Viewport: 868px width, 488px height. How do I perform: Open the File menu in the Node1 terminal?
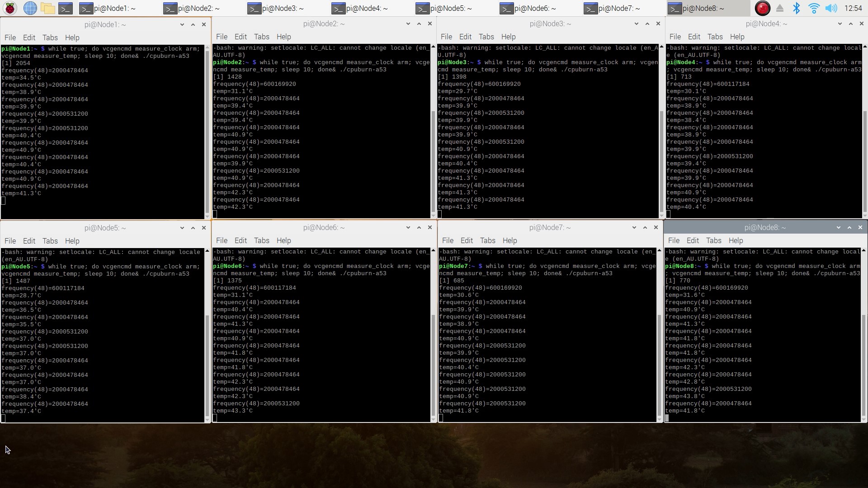(x=10, y=38)
